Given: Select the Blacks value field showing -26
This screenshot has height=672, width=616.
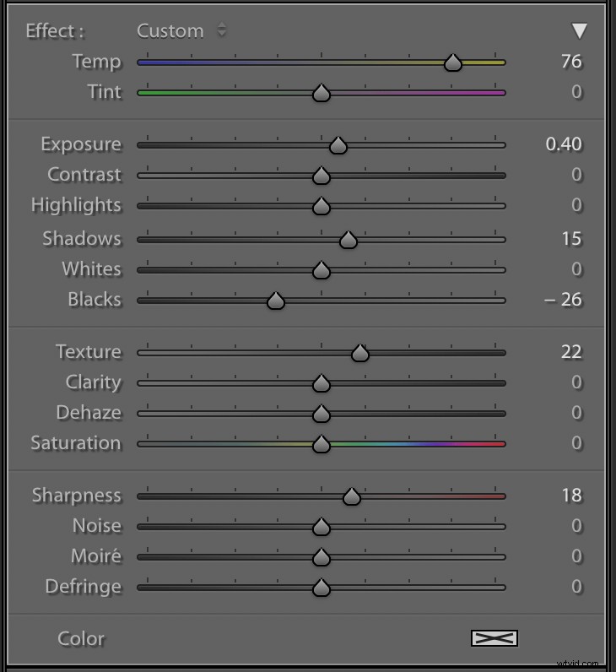Looking at the screenshot, I should [x=564, y=300].
